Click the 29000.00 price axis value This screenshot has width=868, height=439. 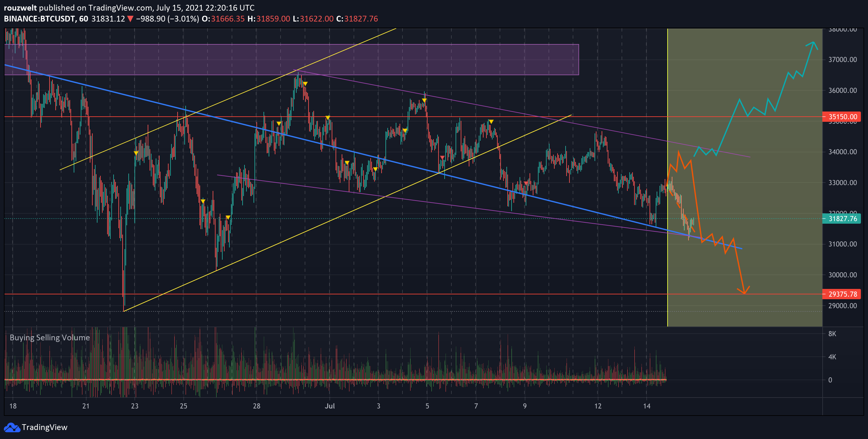click(x=842, y=306)
